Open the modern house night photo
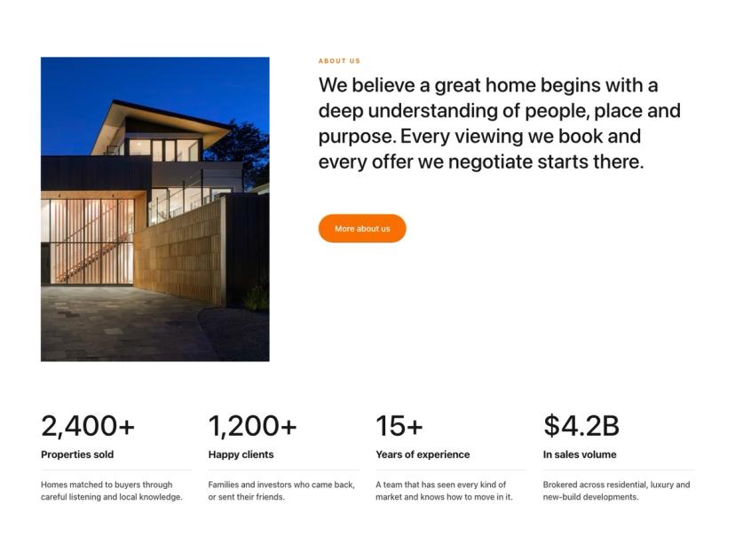The width and height of the screenshot is (735, 560). [155, 209]
